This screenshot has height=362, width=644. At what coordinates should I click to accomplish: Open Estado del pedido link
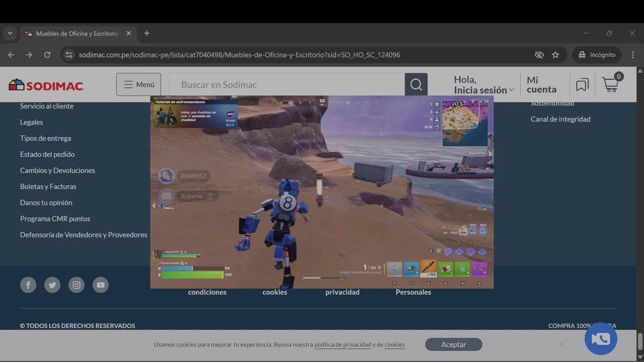47,154
